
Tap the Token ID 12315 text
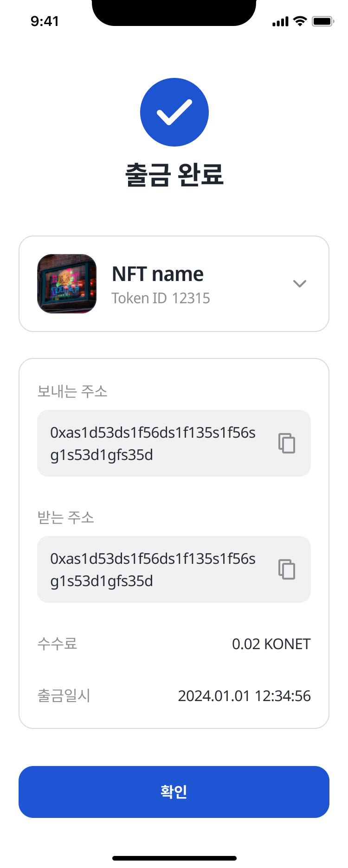(x=161, y=298)
